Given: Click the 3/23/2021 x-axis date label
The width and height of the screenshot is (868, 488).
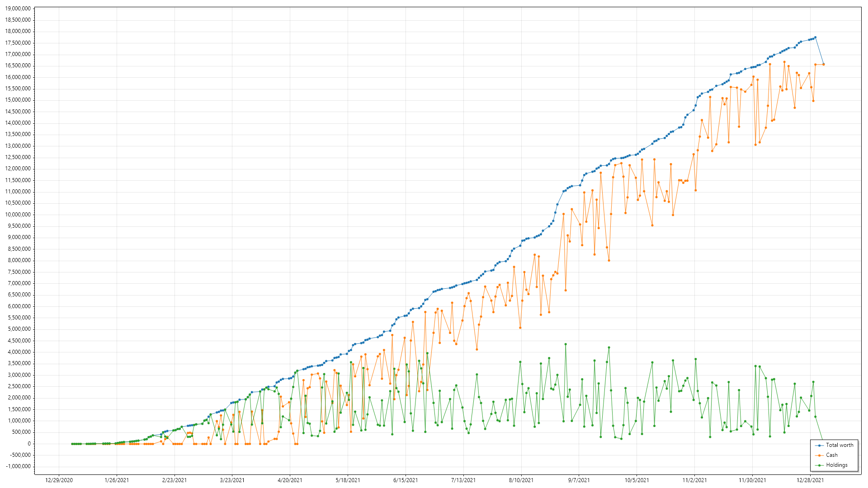Looking at the screenshot, I should pyautogui.click(x=232, y=480).
